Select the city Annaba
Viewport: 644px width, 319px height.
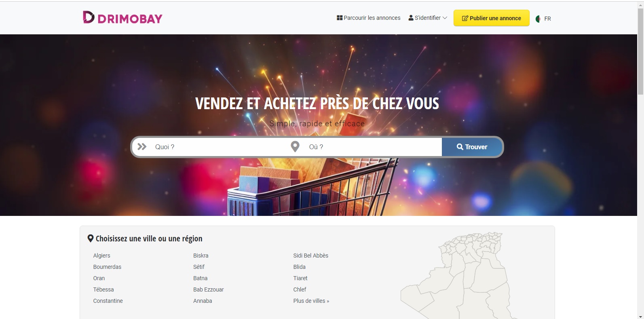(x=203, y=301)
